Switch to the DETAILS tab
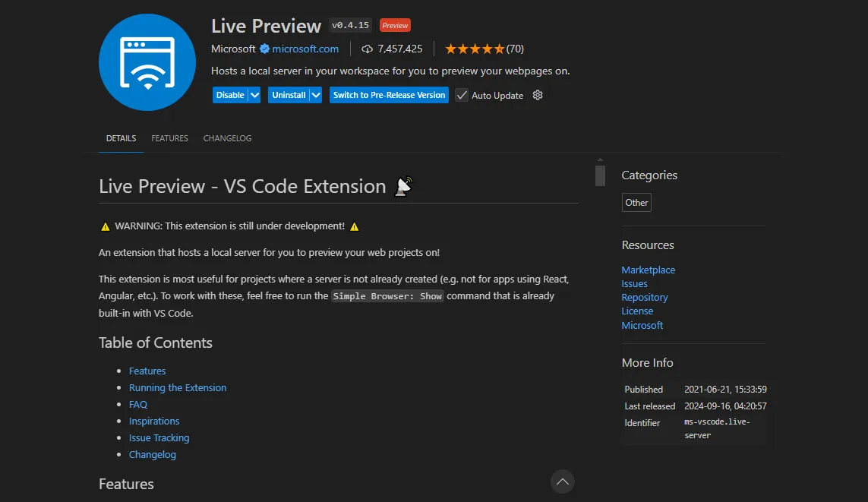The height and width of the screenshot is (502, 868). pyautogui.click(x=122, y=138)
